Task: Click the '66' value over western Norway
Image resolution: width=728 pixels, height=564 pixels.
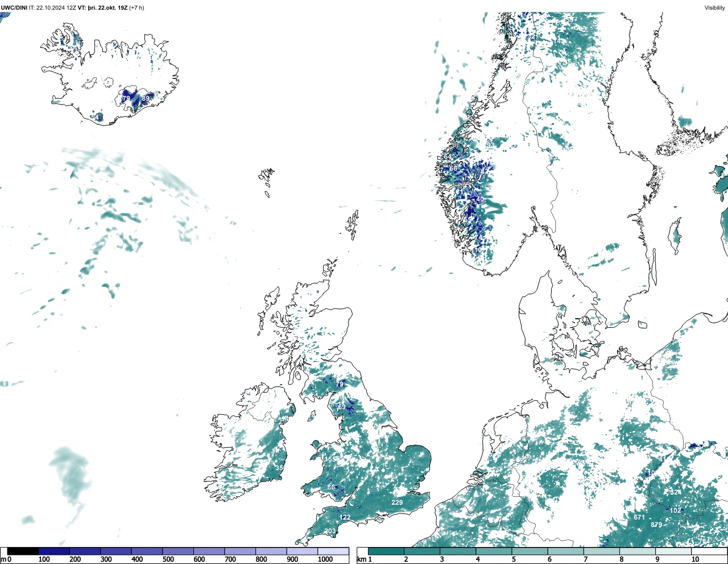Action: coord(454,169)
